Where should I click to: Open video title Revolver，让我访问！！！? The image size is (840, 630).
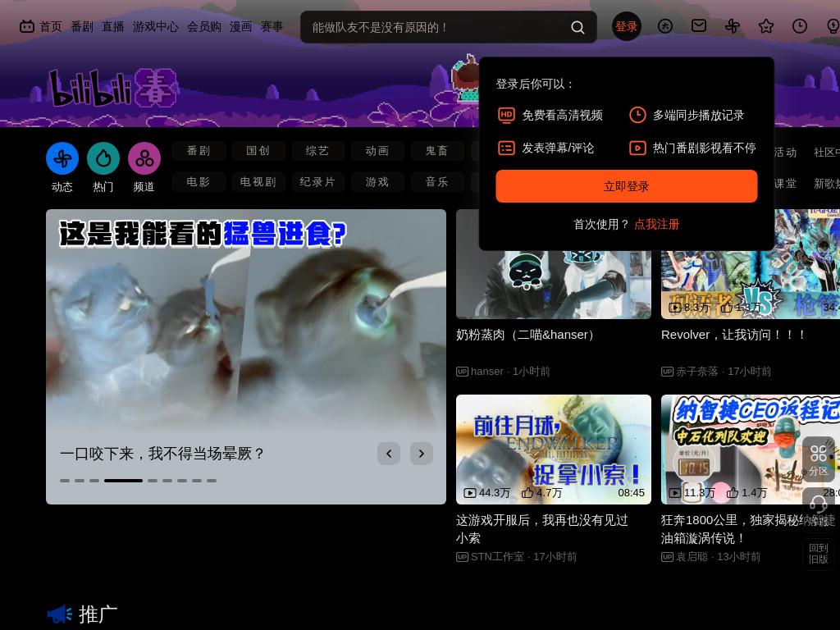tap(734, 335)
